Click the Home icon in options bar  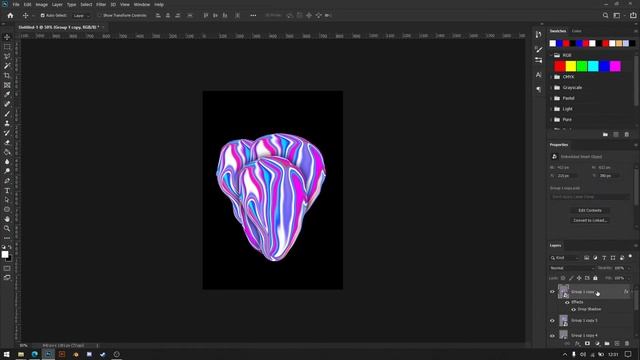tap(10, 16)
